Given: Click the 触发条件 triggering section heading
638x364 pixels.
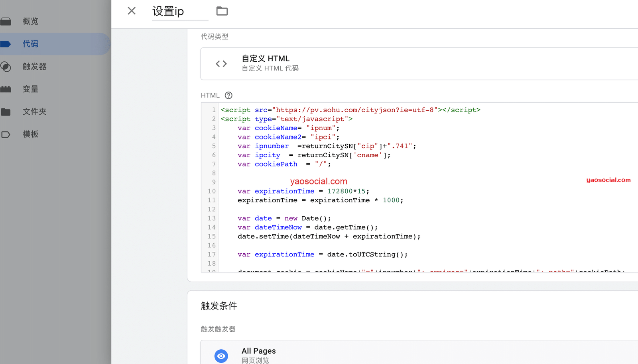Looking at the screenshot, I should pos(219,306).
